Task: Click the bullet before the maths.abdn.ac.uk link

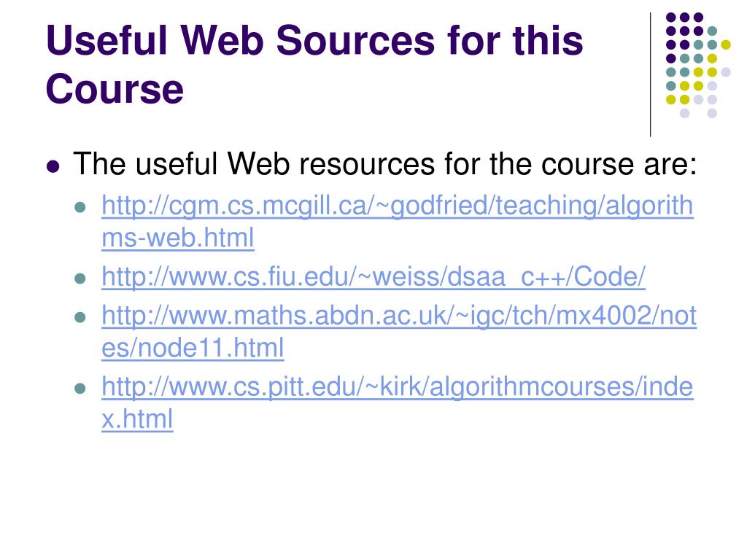Action: point(81,318)
